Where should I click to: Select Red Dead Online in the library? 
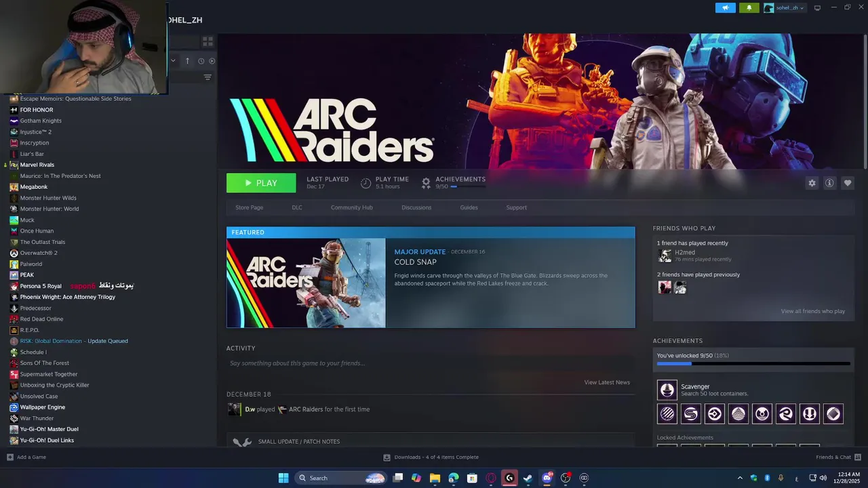click(x=41, y=319)
